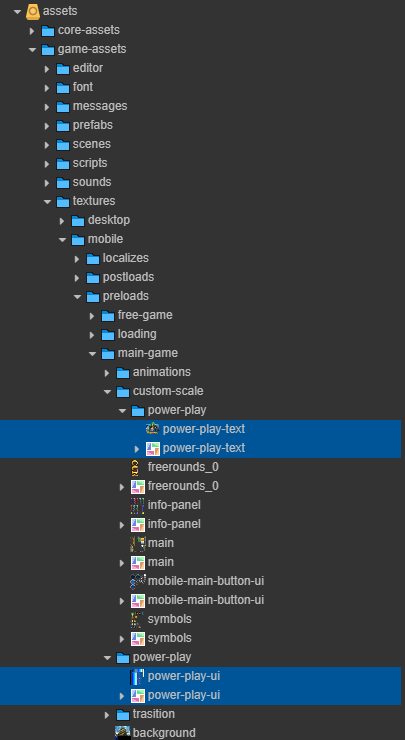The height and width of the screenshot is (740, 405).
Task: Collapse the mobile folder arrow
Action: (62, 240)
